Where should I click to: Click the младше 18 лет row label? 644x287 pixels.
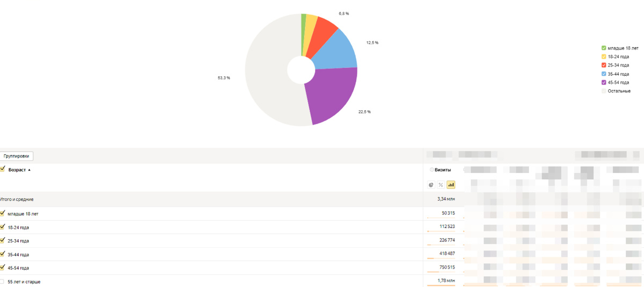(x=23, y=214)
